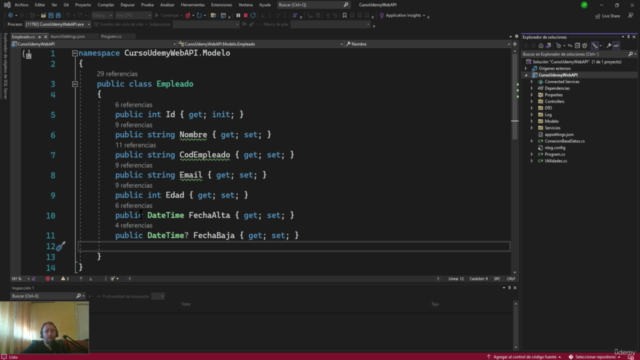This screenshot has height=360, width=640.
Task: Click Seleccionar repositorio in the status bar
Action: (595, 357)
